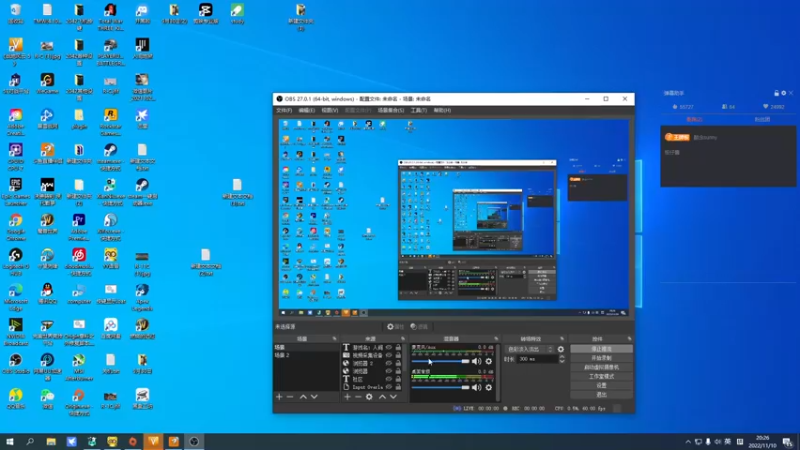
Task: Mute the Desktop Audio speaker icon
Action: pos(476,387)
